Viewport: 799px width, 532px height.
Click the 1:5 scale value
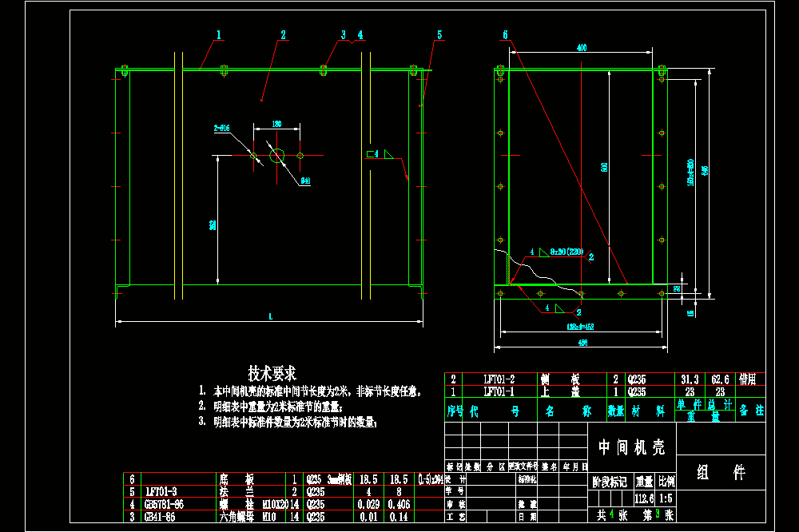[666, 498]
